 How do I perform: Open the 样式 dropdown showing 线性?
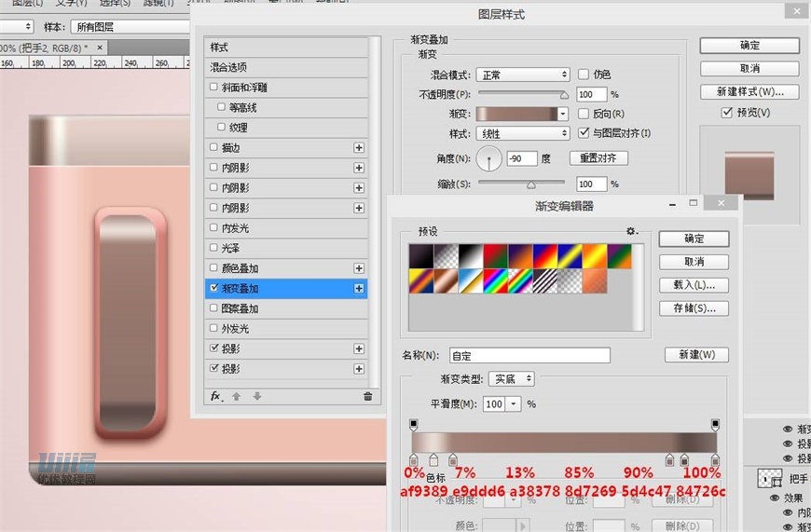coord(523,134)
